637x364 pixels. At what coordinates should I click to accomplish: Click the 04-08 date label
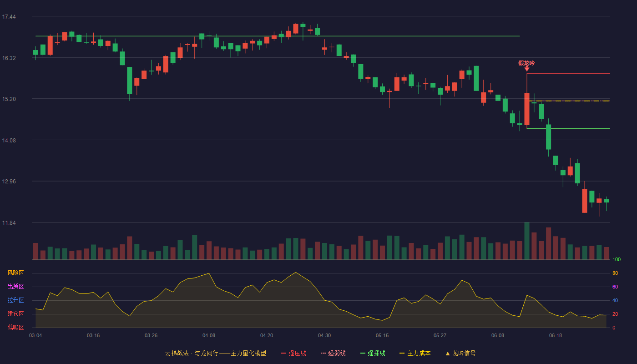209,335
